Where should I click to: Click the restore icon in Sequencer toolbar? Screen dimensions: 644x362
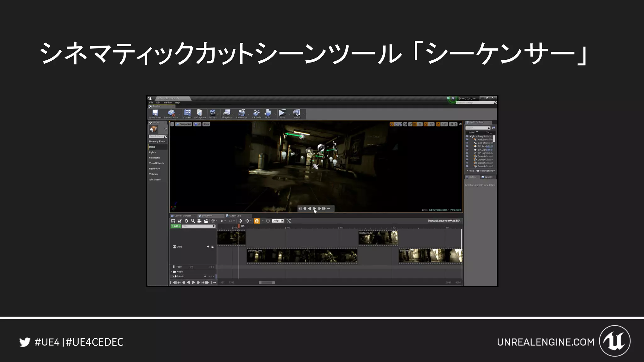click(x=186, y=221)
